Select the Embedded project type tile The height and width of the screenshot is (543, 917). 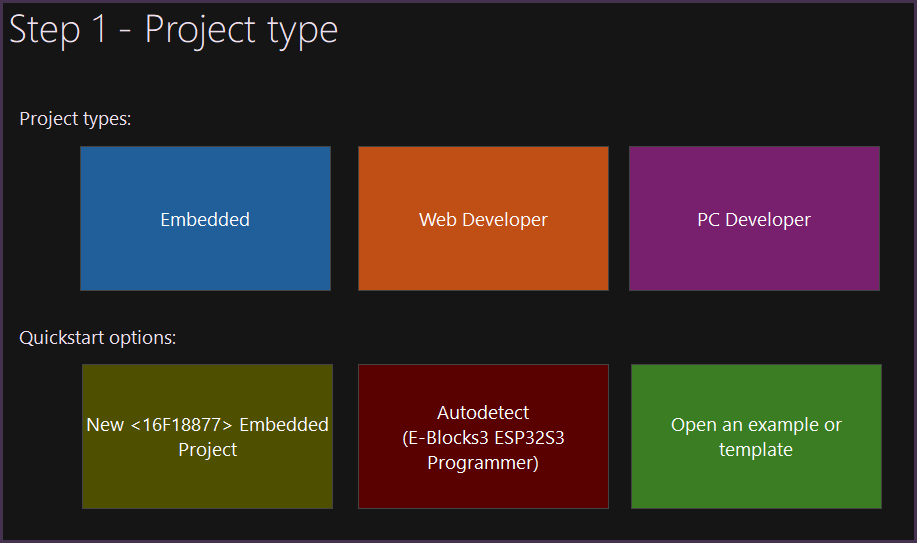[x=205, y=219]
